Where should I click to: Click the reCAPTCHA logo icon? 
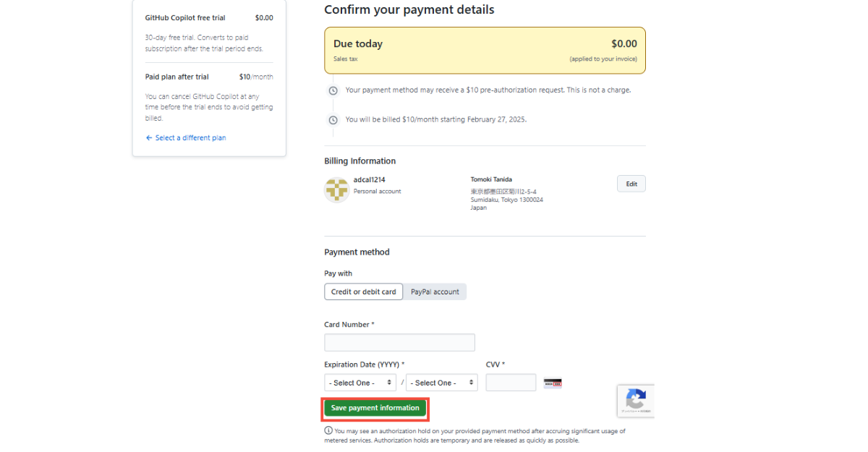tap(636, 398)
